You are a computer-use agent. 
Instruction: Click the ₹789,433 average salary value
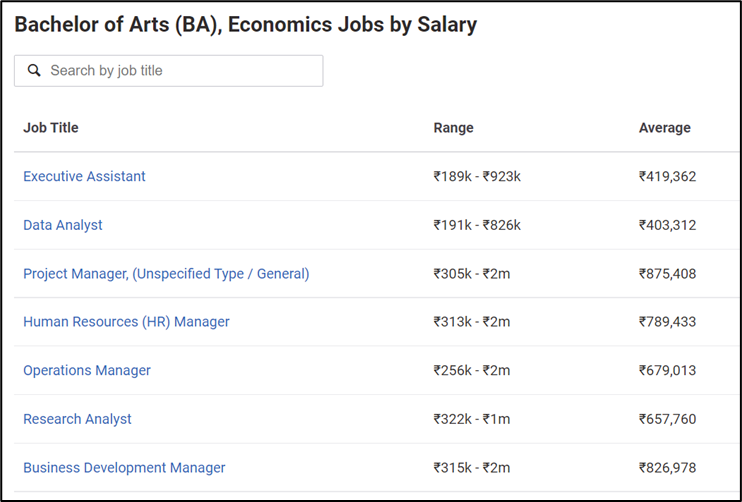(667, 322)
